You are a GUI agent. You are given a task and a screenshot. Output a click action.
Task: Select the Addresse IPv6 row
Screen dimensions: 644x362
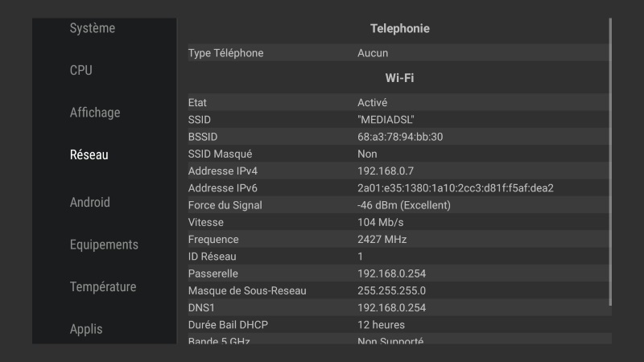coord(398,188)
